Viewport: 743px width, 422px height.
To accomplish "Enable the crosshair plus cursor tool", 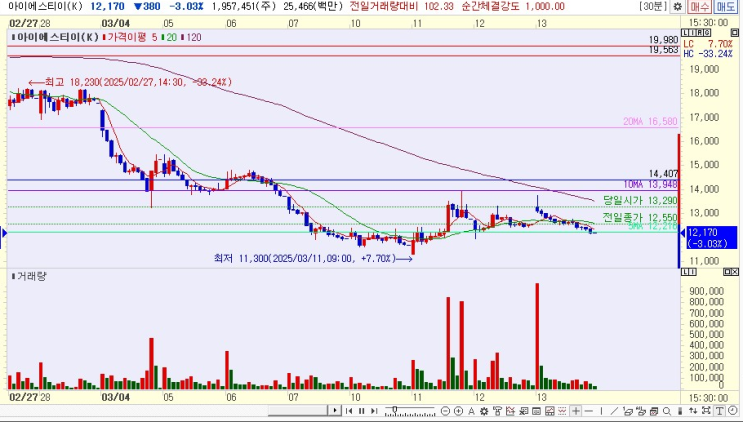I will coord(576,411).
